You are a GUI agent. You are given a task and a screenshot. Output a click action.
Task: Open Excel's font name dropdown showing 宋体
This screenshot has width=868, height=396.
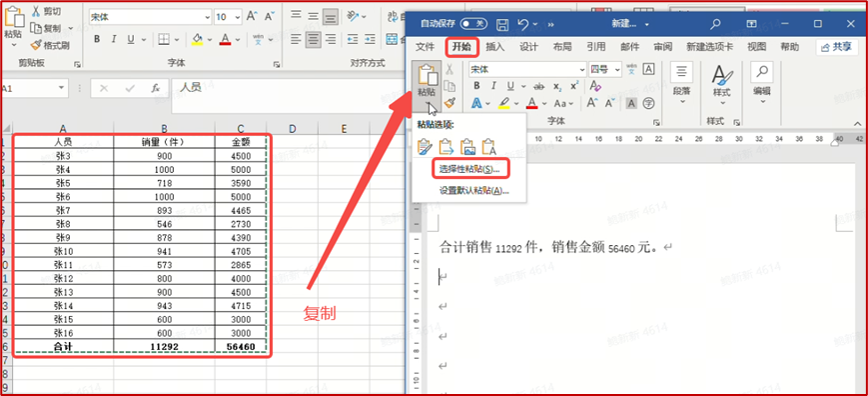click(209, 17)
